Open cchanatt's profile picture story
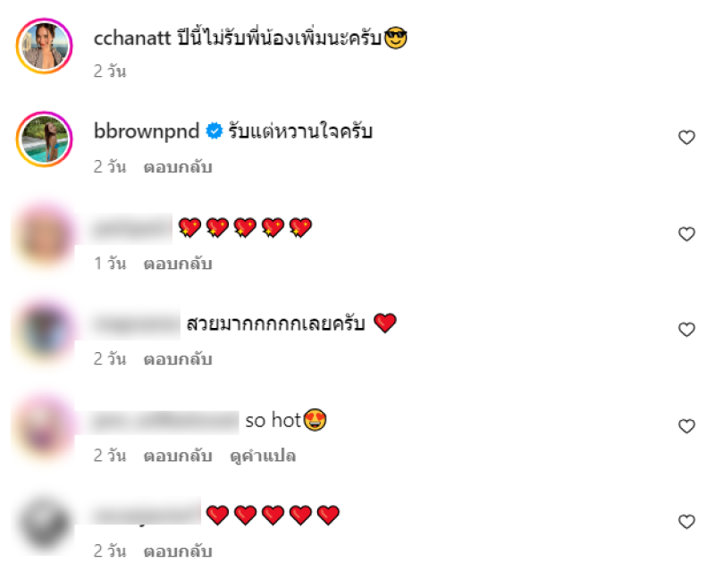715x588 pixels. click(x=44, y=46)
